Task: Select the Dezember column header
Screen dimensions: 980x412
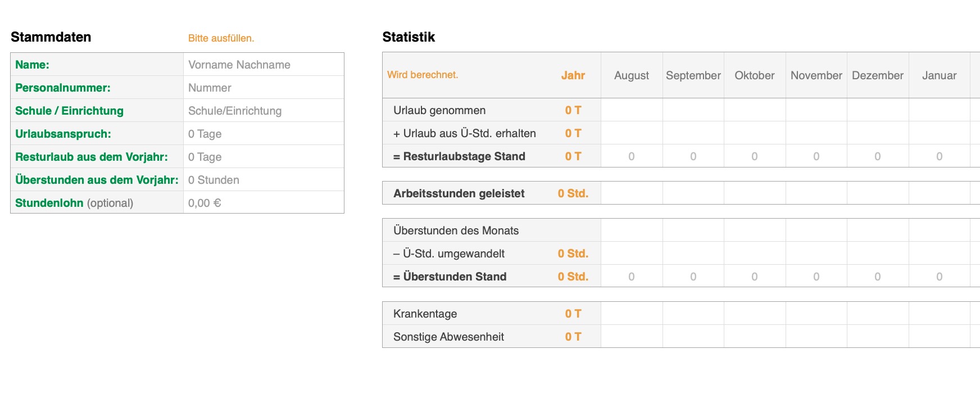Action: pyautogui.click(x=878, y=75)
